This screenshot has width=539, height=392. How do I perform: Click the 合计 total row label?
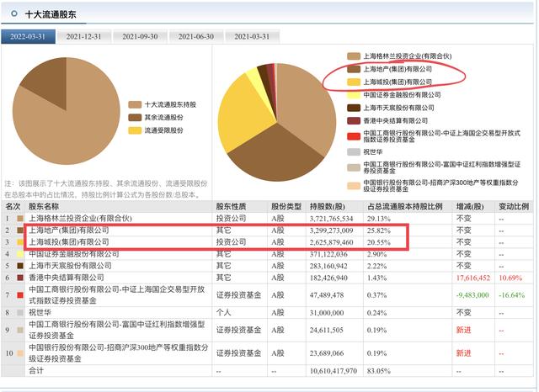coord(36,371)
